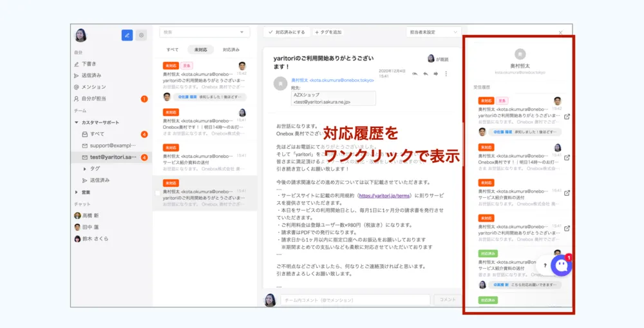The width and height of the screenshot is (644, 328).
Task: Go to personal 送信済み under 自分
Action: coord(91,75)
